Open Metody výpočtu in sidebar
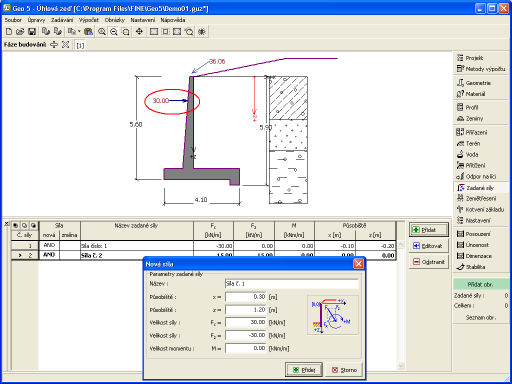 click(481, 69)
